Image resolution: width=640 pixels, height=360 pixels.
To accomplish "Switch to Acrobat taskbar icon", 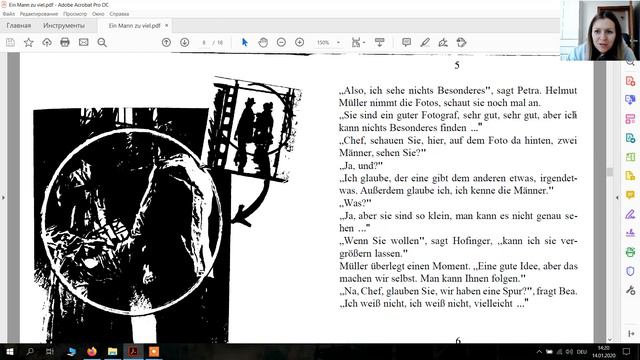I will pos(133,351).
